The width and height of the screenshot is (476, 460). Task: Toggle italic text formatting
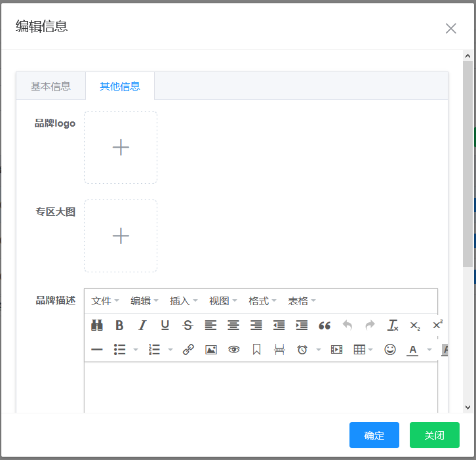tap(142, 325)
